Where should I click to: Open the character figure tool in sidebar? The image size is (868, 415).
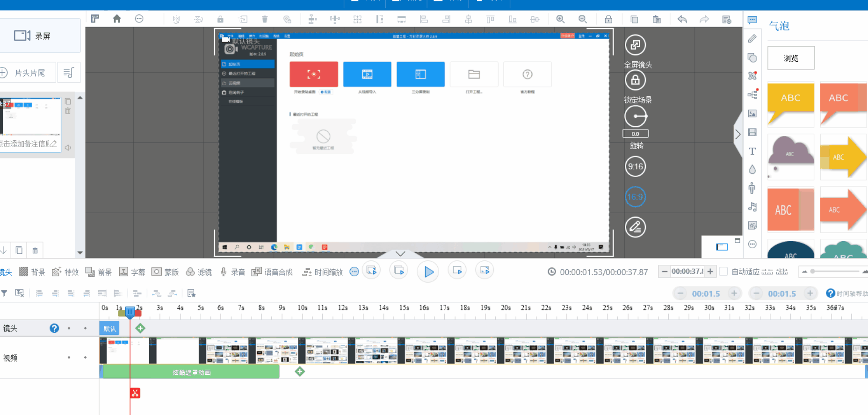coord(752,188)
